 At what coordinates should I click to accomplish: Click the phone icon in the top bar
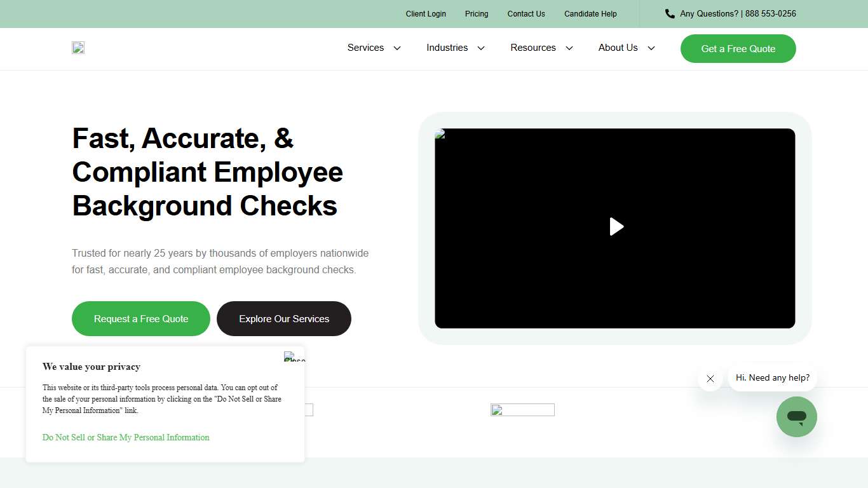[669, 13]
